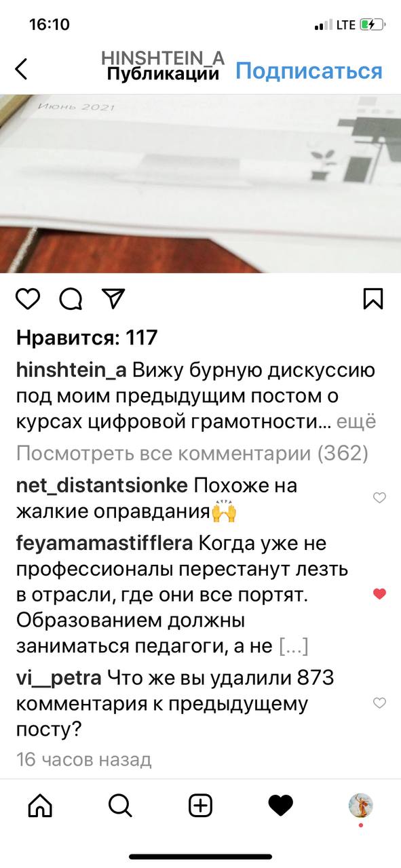Unlike the feyamamastifflera comment
The width and height of the screenshot is (401, 868).
[380, 594]
